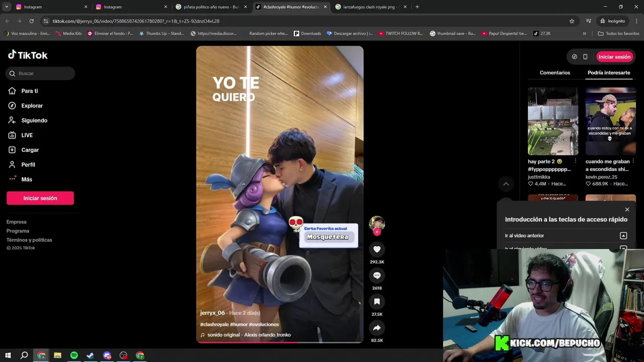Screen dimensions: 644x362
Task: Open the 'cuando me graban a escondidas' thumbnail
Action: point(610,121)
